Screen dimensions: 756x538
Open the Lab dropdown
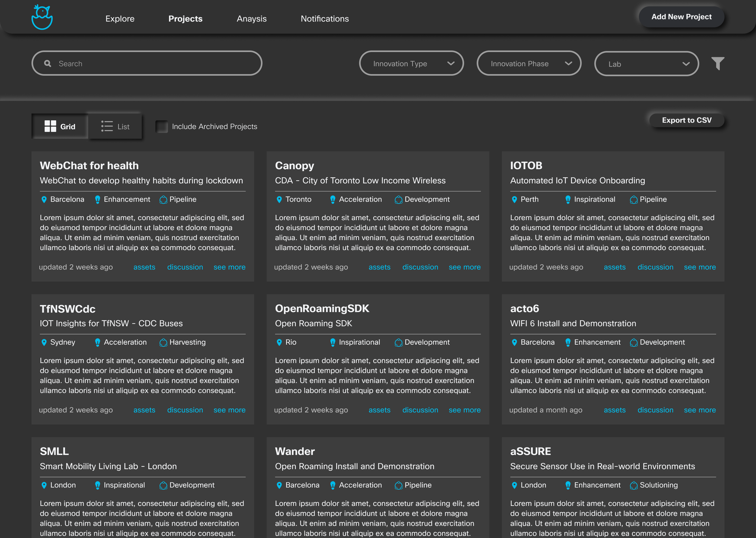(x=647, y=64)
